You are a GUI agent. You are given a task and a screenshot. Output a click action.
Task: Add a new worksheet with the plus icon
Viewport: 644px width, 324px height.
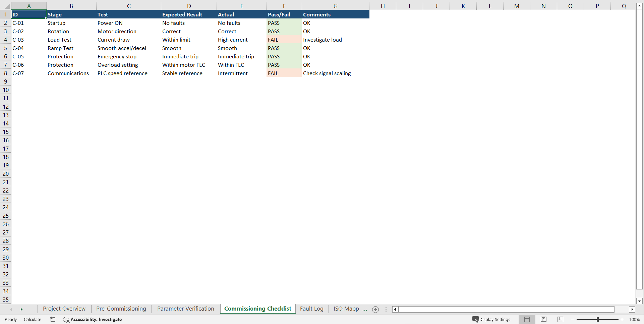pos(375,309)
